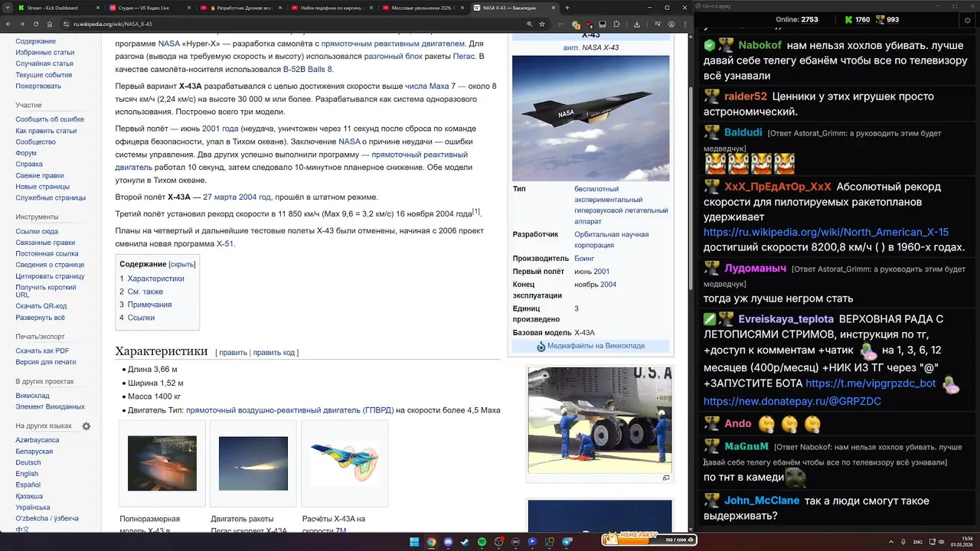Open Chrome from the taskbar
The image size is (980, 551).
pos(431,542)
